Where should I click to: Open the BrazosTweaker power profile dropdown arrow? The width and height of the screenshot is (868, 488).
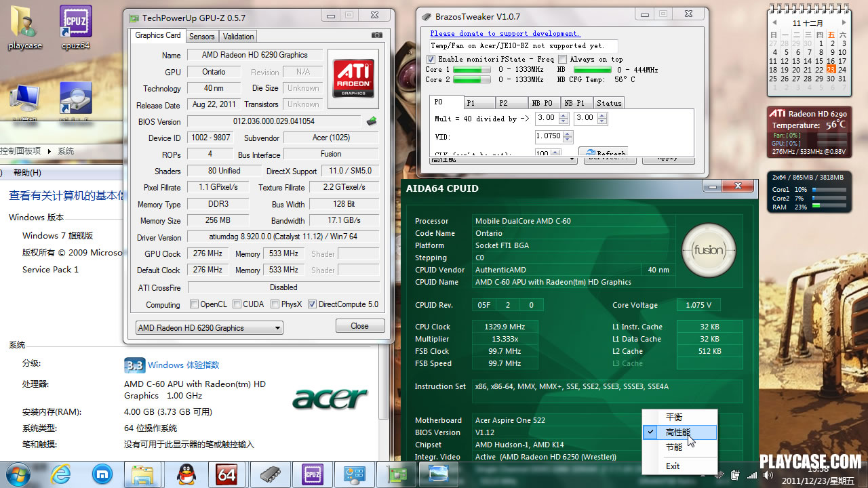(572, 161)
